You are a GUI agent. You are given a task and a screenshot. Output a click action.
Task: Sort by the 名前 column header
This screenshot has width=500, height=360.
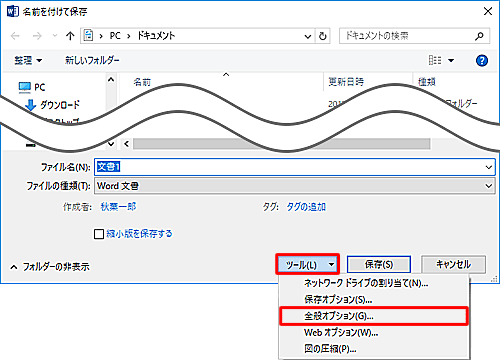tap(142, 82)
